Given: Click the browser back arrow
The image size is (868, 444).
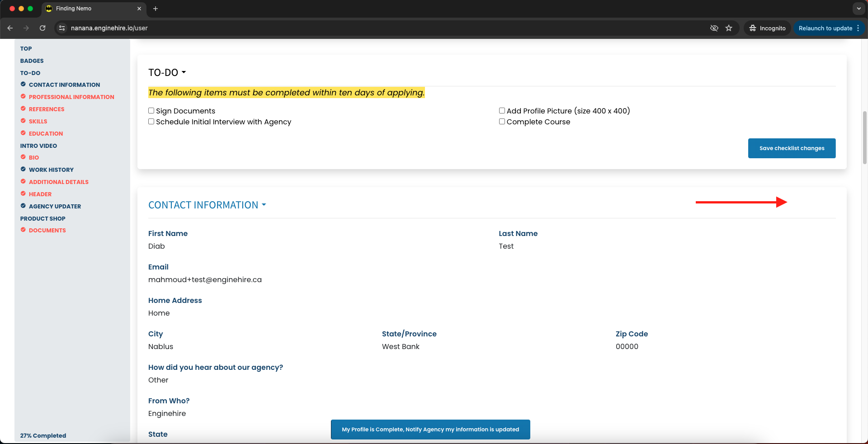Looking at the screenshot, I should click(10, 28).
